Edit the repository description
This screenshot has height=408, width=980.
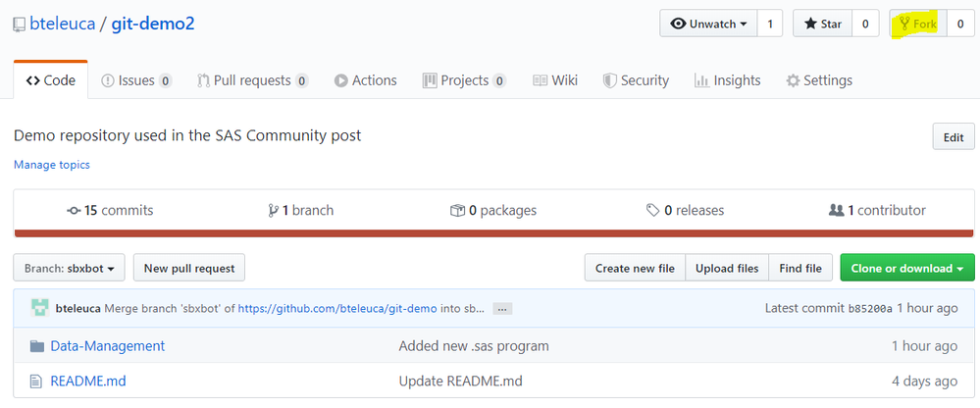(x=953, y=137)
